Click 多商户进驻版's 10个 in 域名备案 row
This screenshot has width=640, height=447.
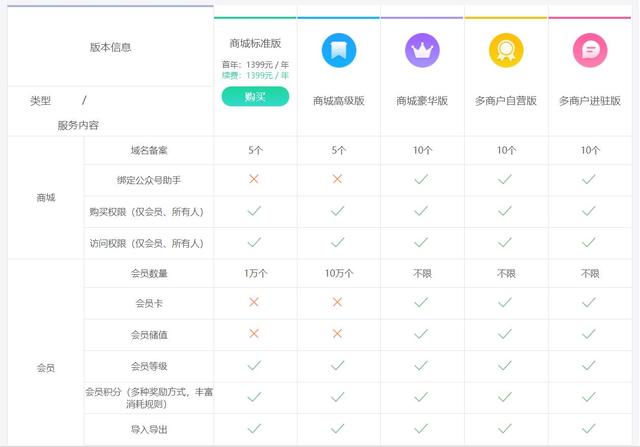590,151
